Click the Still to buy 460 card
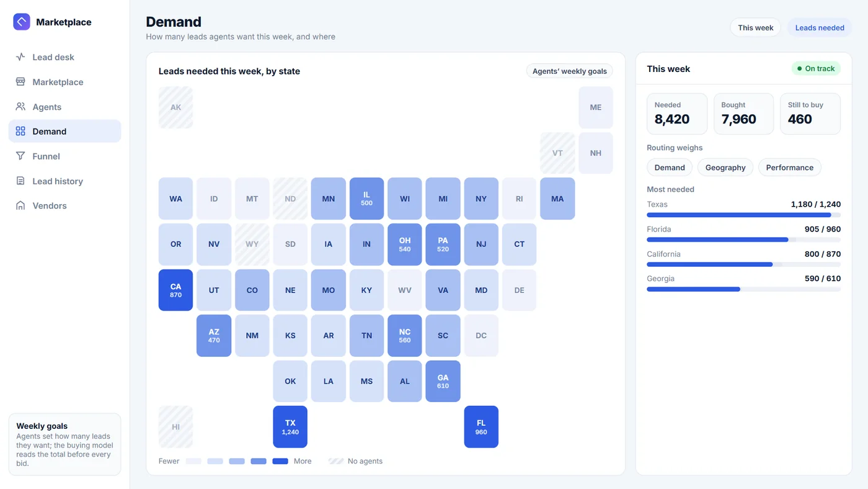This screenshot has width=868, height=489. (x=810, y=114)
